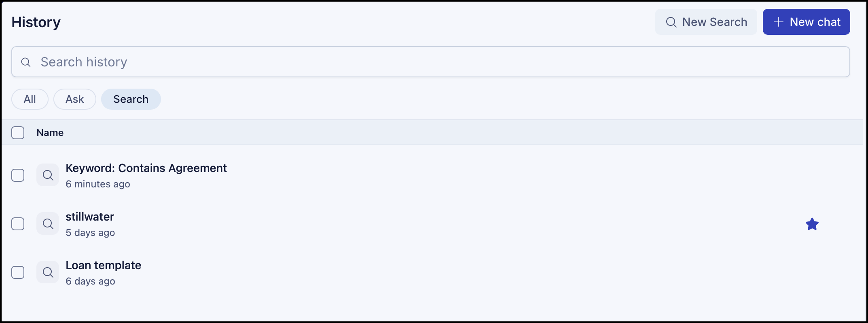
Task: Start a New chat
Action: click(807, 22)
